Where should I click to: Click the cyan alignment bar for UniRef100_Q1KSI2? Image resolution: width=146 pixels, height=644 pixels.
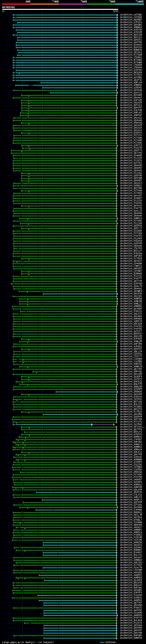pyautogui.click(x=84, y=93)
